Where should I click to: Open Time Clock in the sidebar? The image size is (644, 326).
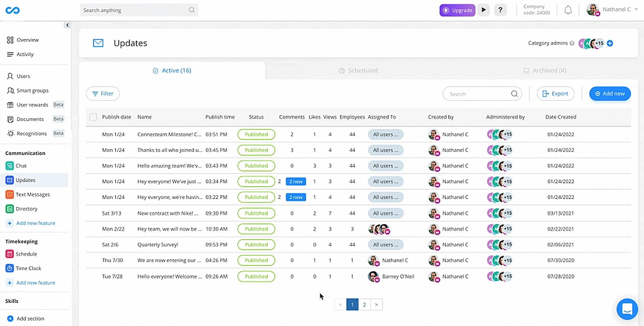(x=28, y=268)
